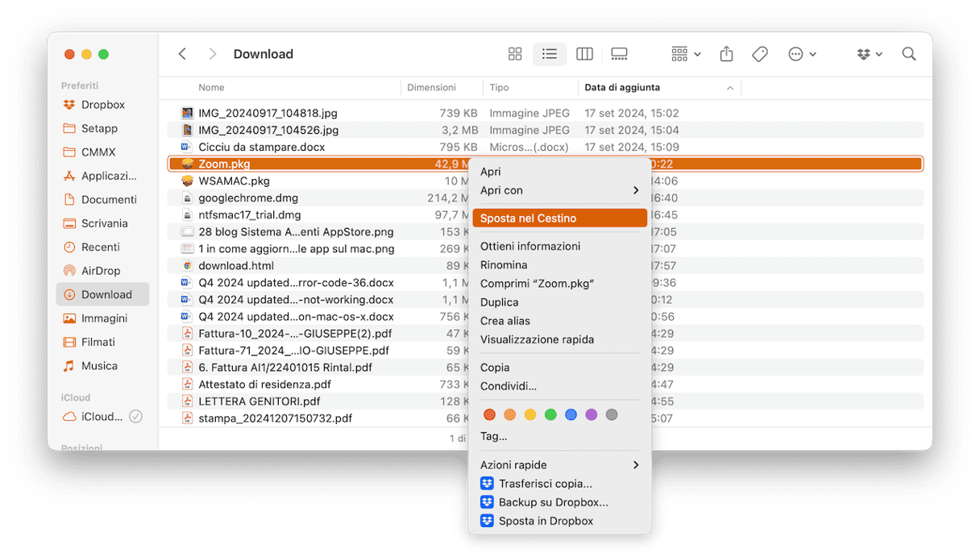Sort by the Tipo column header
This screenshot has width=980, height=557.
pos(499,87)
